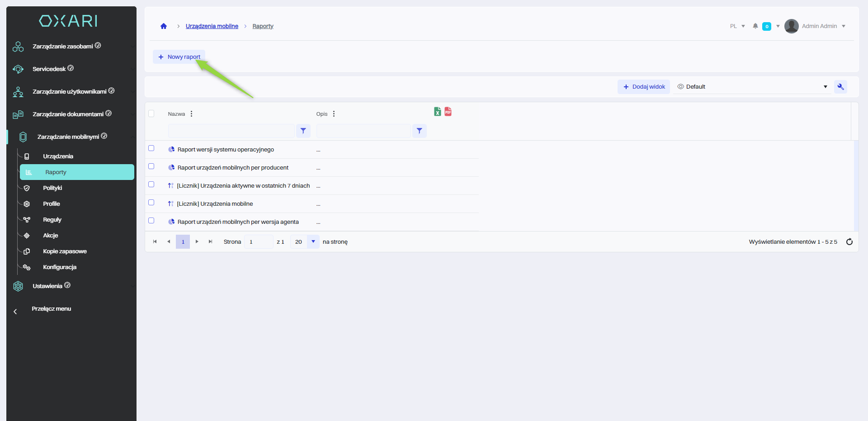Select the [Licznik] Urządzenia mobilne row checkbox
Image resolution: width=868 pixels, height=421 pixels.
click(x=151, y=203)
